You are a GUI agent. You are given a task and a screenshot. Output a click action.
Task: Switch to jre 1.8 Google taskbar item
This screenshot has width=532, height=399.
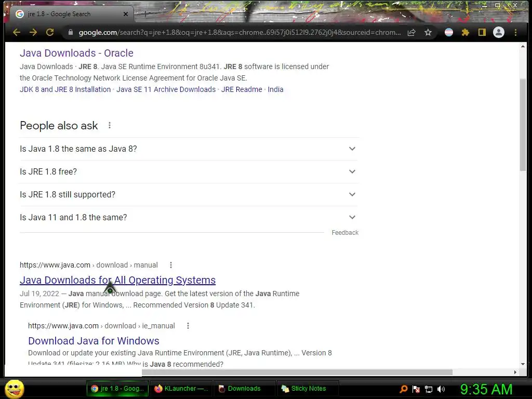118,389
